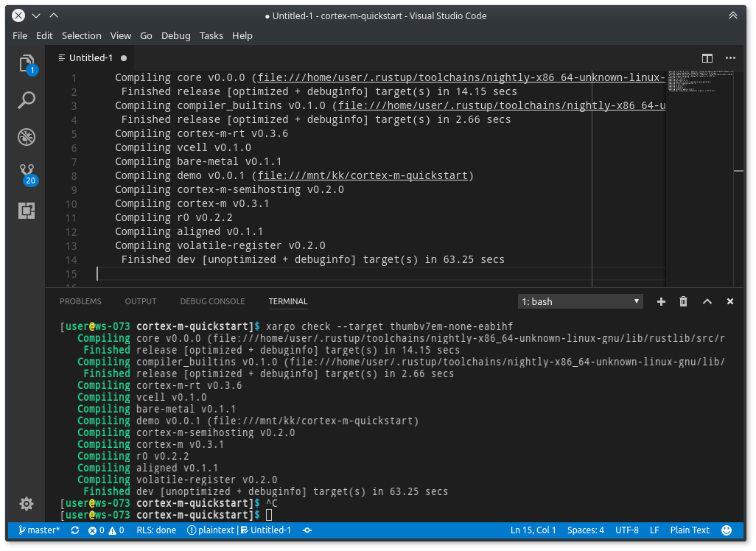Click the Plain Text language mode

click(690, 530)
